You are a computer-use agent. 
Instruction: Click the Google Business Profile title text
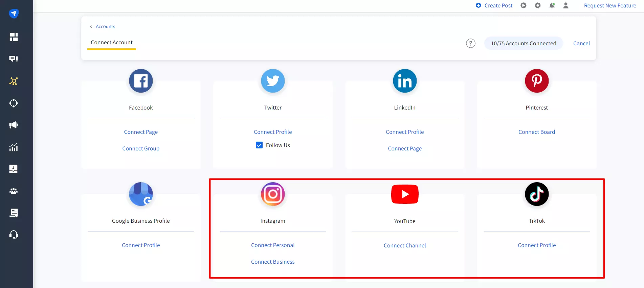tap(141, 221)
